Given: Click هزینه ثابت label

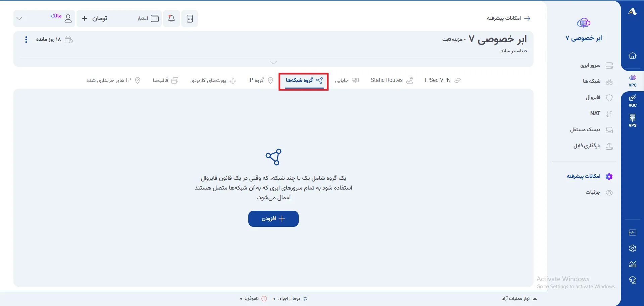Looking at the screenshot, I should pyautogui.click(x=452, y=40).
